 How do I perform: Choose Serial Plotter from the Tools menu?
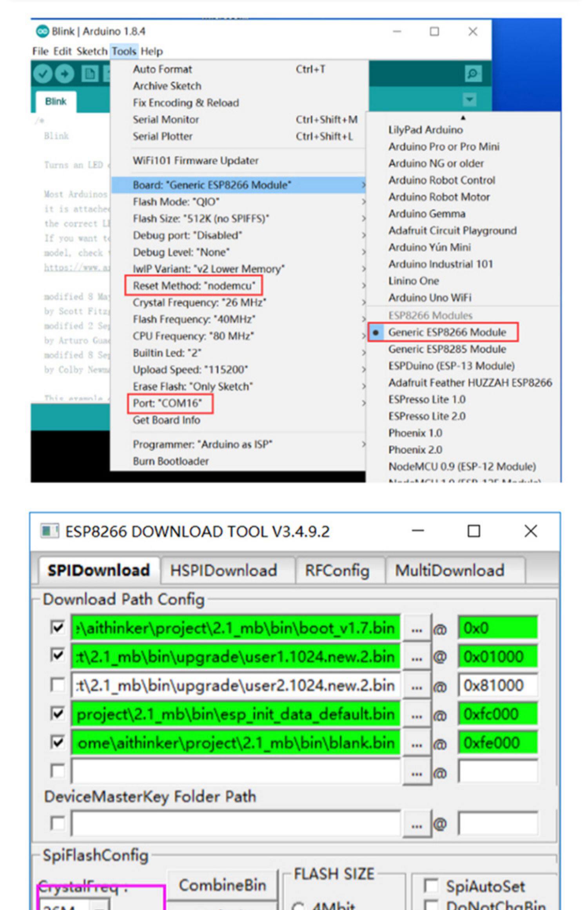tap(239, 136)
